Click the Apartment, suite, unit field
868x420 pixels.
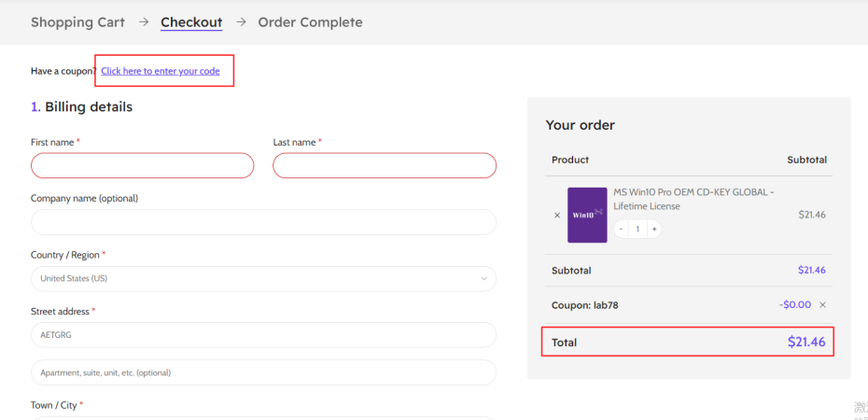263,372
